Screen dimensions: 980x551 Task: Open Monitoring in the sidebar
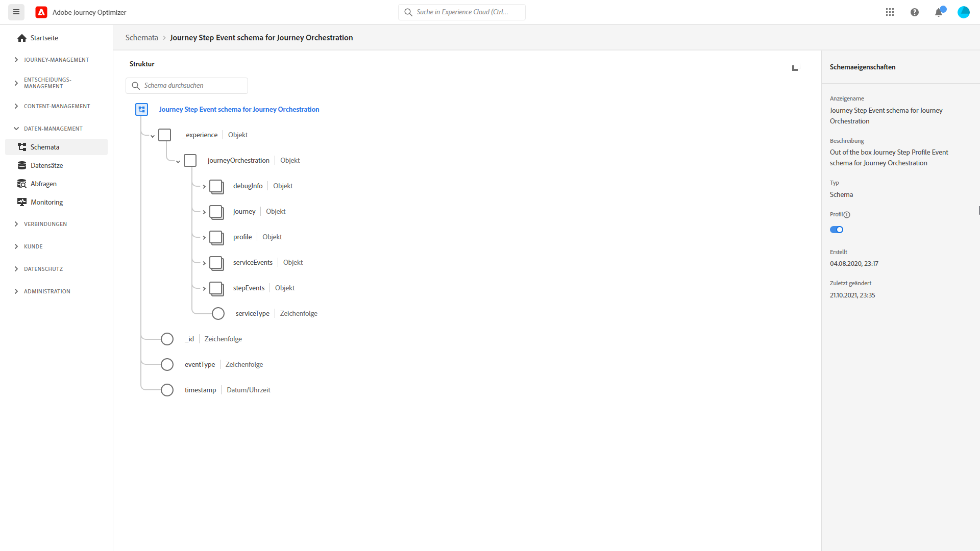pos(46,202)
